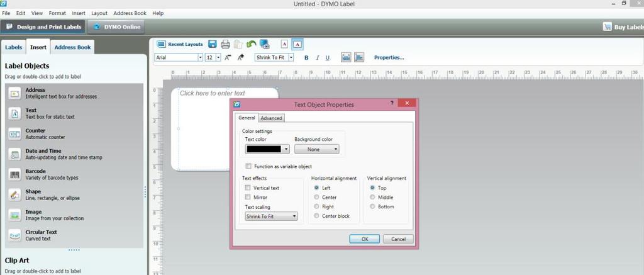Click the Paste clipboard icon
Screen dimensions: 644x275
[238, 44]
